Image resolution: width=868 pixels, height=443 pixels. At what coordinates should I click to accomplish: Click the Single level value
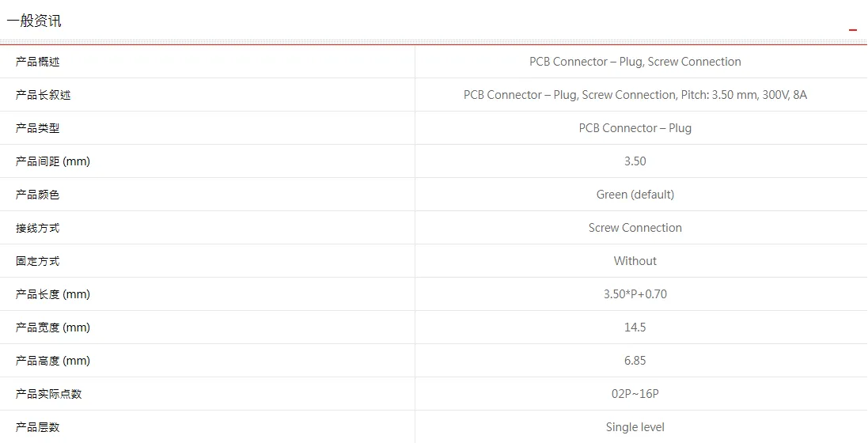click(x=635, y=427)
